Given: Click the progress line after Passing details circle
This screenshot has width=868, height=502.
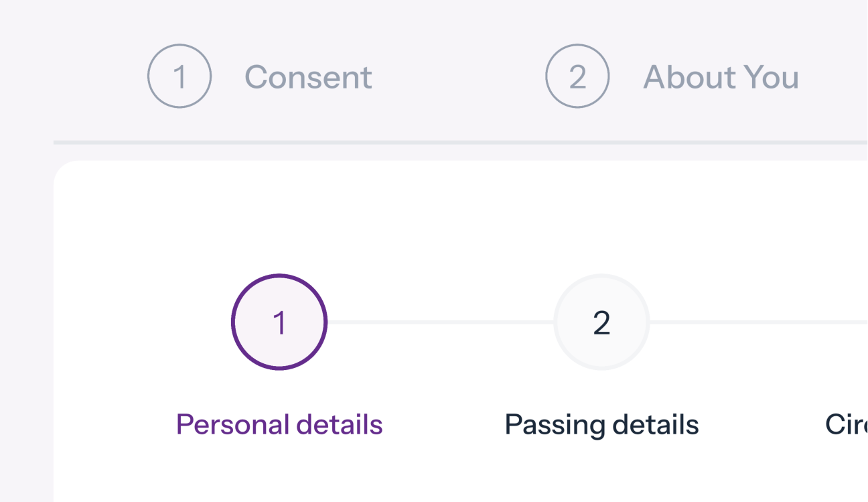Looking at the screenshot, I should pyautogui.click(x=757, y=322).
